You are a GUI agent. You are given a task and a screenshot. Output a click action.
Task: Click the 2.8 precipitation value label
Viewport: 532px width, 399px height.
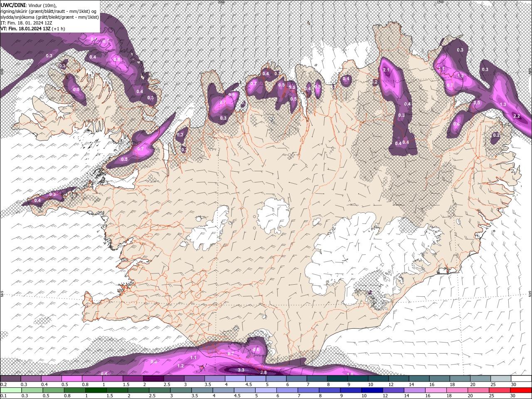coord(263,372)
